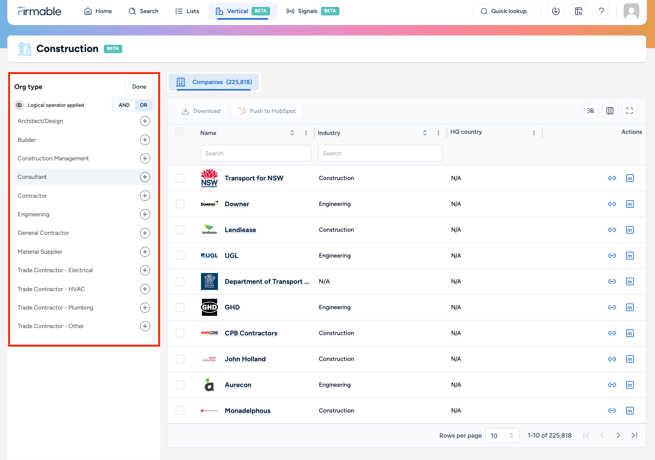Add Trade Contractor - HVAC filter
The width and height of the screenshot is (655, 460).
[x=145, y=289]
